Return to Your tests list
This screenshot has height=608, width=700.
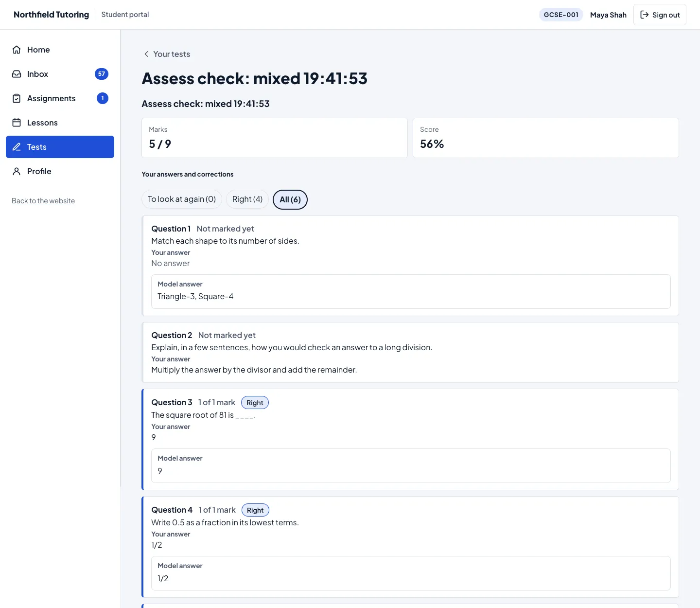click(167, 54)
